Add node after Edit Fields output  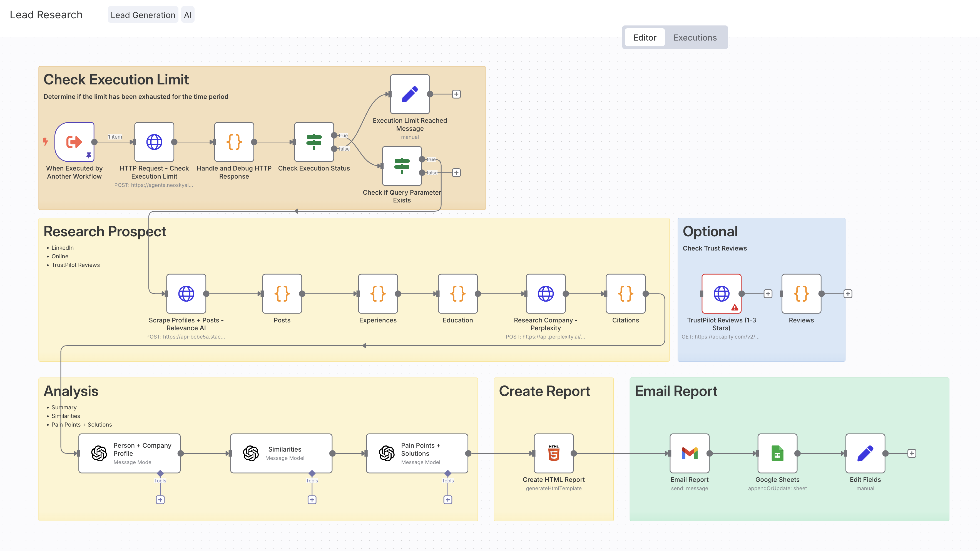[x=912, y=453]
